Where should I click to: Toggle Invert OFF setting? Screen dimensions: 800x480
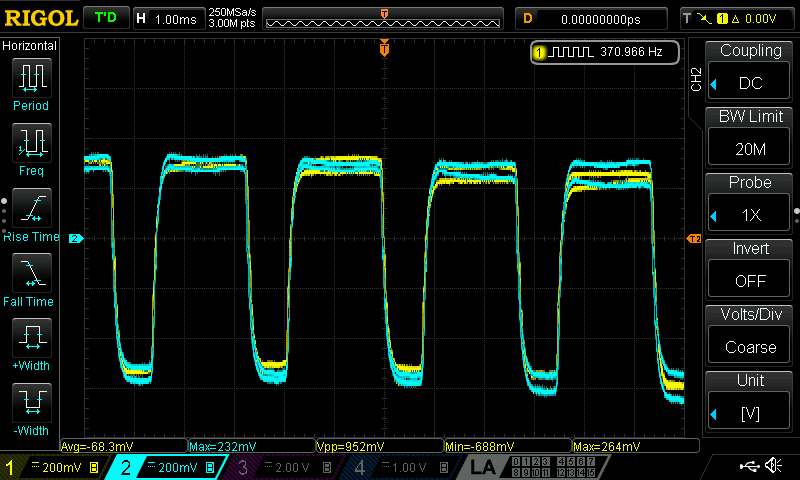(x=749, y=268)
